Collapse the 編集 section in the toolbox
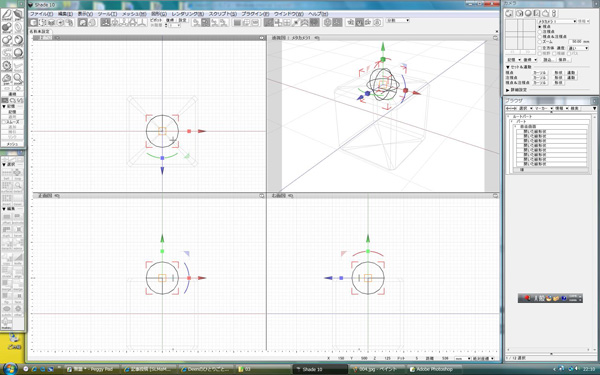 coord(4,209)
